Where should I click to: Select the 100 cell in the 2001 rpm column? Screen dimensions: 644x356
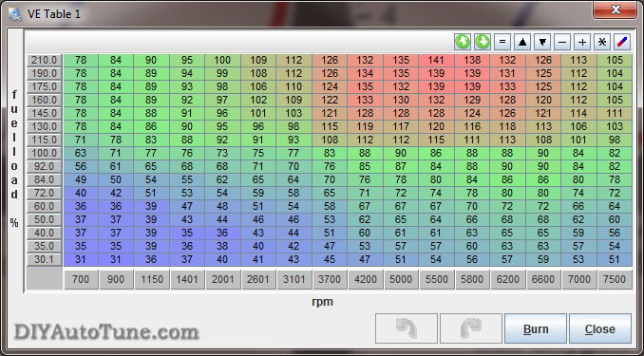pos(222,60)
